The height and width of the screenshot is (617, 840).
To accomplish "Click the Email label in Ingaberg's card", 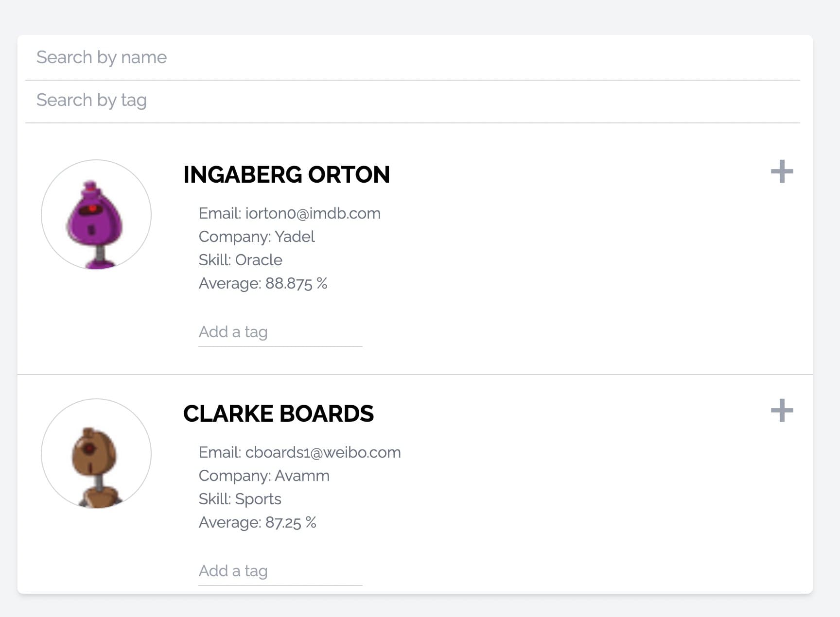I will (x=220, y=213).
